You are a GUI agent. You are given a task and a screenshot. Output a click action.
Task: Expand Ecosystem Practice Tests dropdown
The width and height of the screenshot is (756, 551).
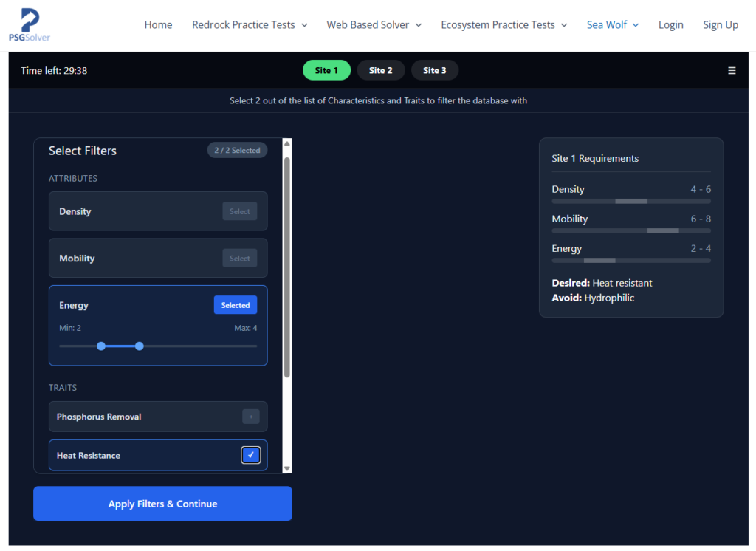pos(504,25)
